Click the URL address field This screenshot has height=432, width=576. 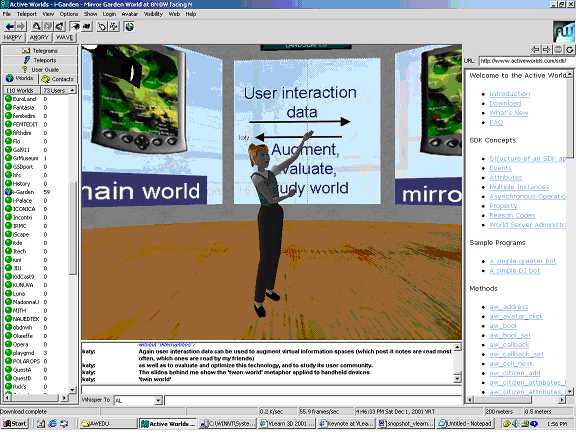(x=527, y=61)
